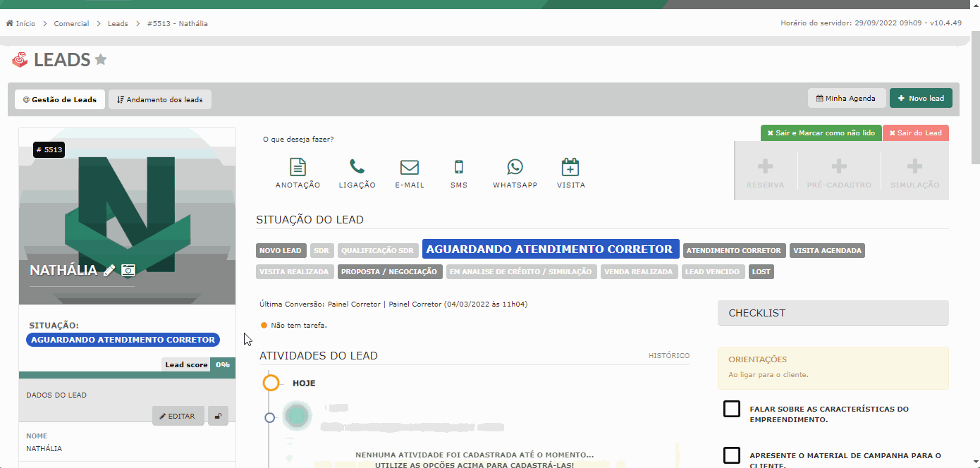Set status to LEAD VENCIDO
This screenshot has width=980, height=468.
pyautogui.click(x=713, y=271)
